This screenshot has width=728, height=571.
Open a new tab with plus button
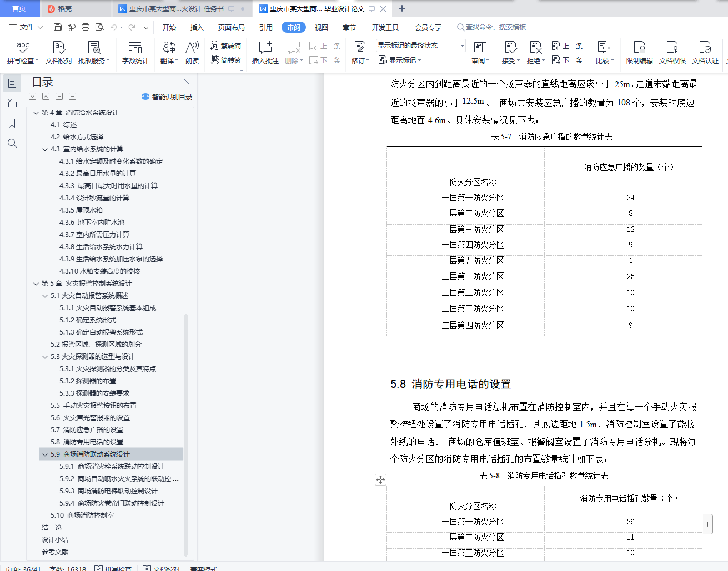tap(402, 8)
